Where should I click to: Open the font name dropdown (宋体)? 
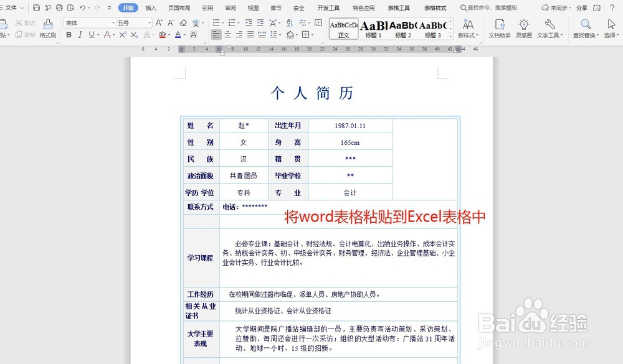point(113,23)
